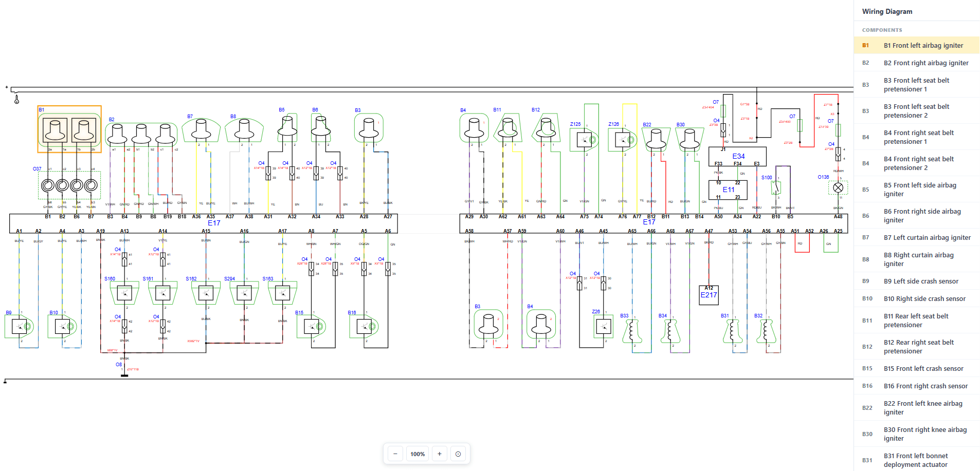Viewport: 980px width, 471px height.
Task: Select 'B1 Front left airbag igniter' in the components list
Action: (917, 45)
